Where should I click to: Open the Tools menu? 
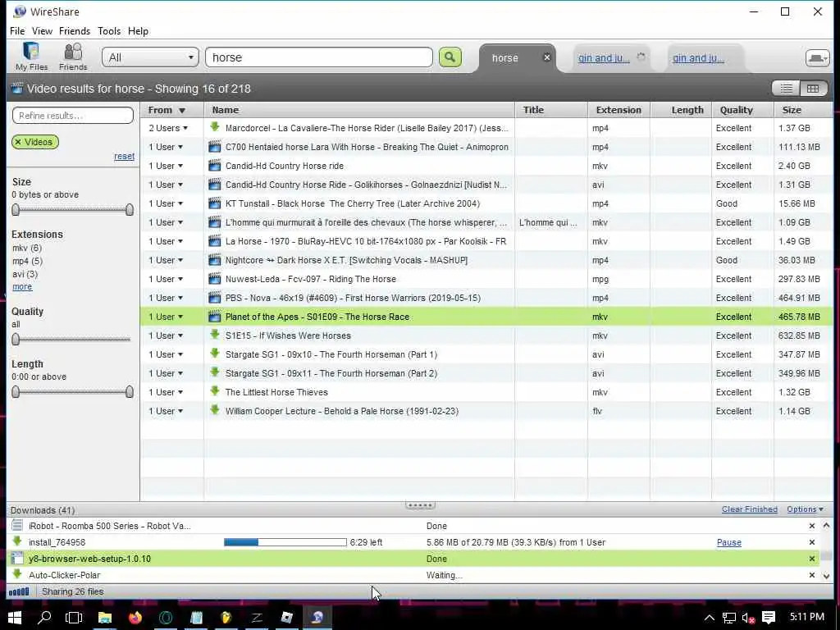tap(109, 31)
